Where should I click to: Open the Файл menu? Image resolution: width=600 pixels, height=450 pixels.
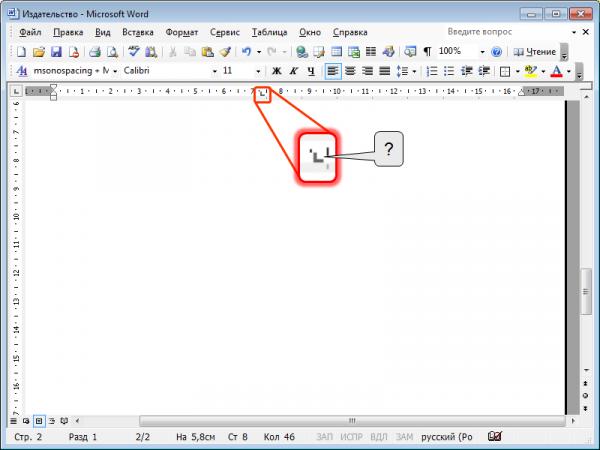[x=30, y=33]
